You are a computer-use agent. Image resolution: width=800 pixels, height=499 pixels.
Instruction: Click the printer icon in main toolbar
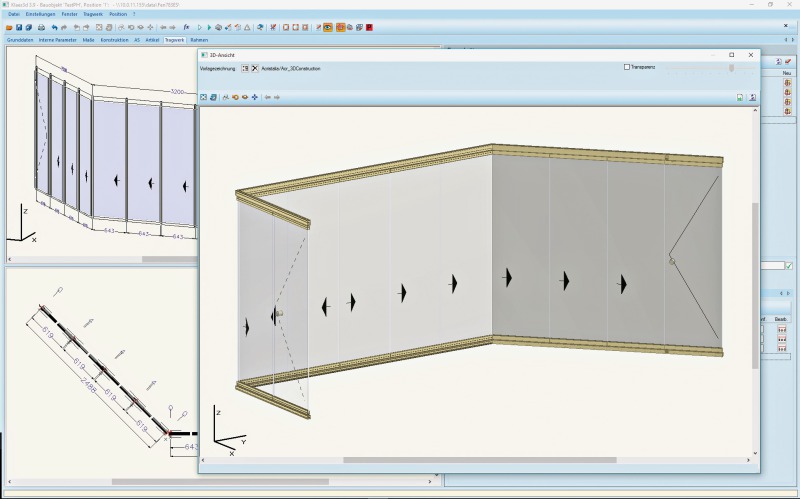pyautogui.click(x=41, y=28)
